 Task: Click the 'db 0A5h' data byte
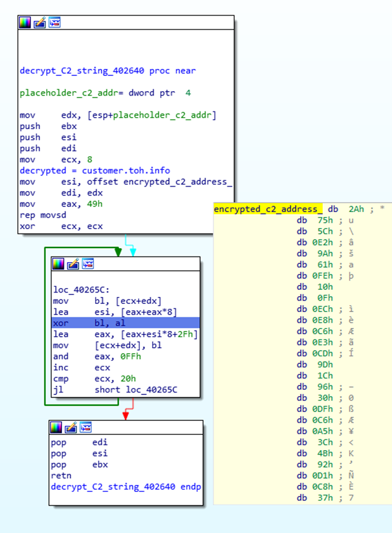pos(325,431)
